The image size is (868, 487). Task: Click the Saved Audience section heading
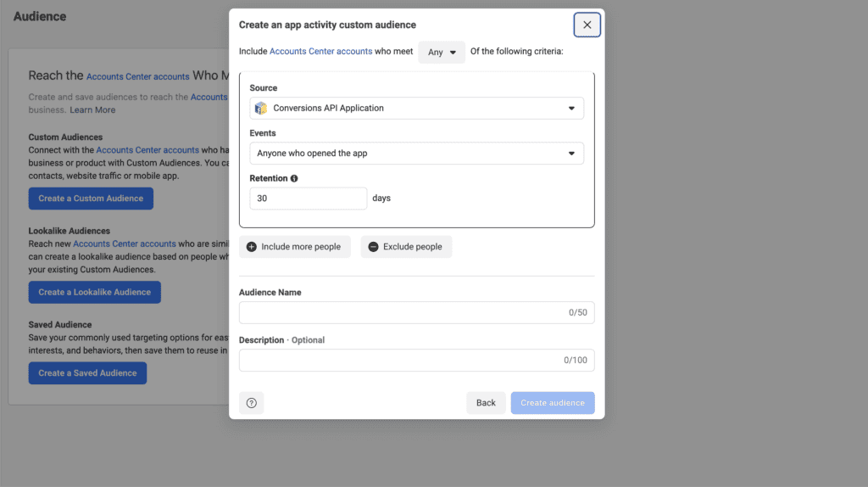click(60, 325)
